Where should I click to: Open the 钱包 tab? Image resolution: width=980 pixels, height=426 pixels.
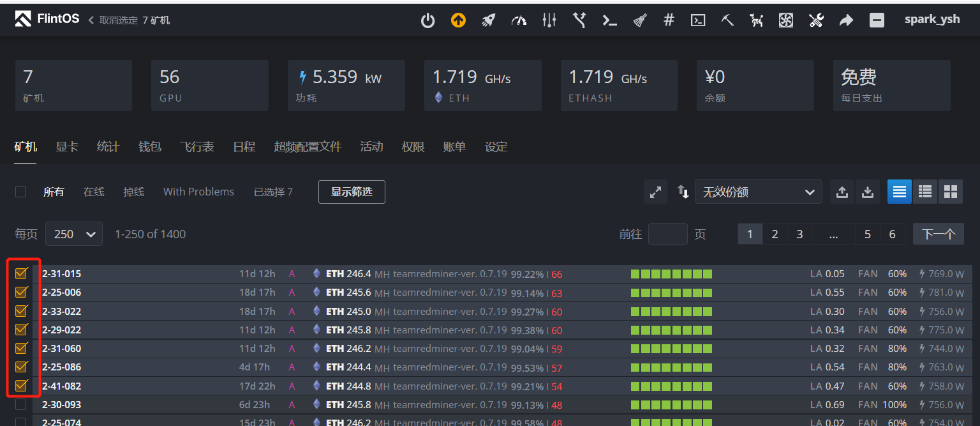click(149, 146)
